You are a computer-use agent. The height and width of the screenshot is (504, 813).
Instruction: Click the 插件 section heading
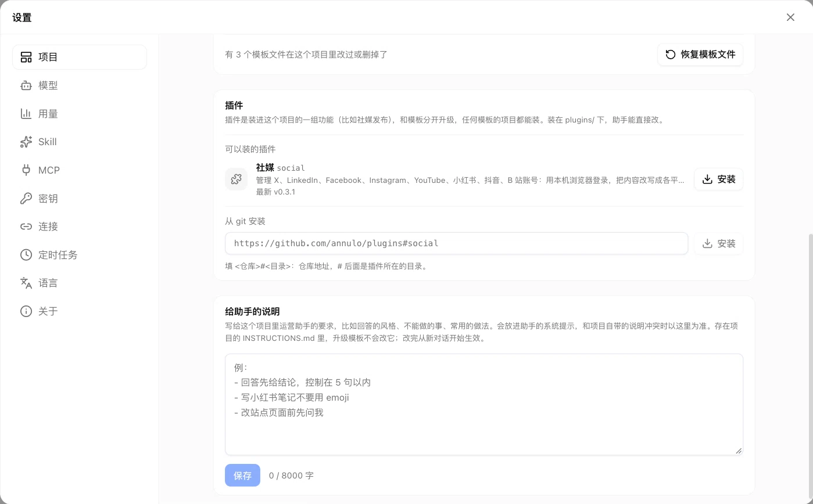(234, 106)
